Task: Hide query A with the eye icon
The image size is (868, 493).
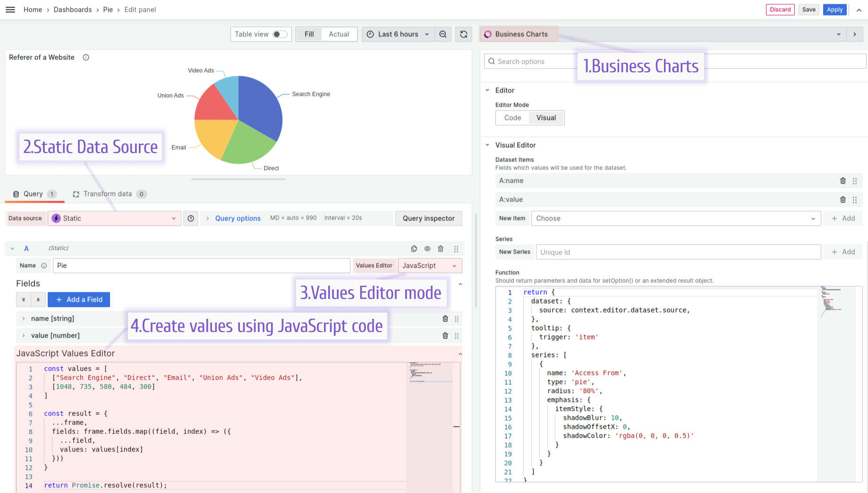Action: (x=427, y=249)
